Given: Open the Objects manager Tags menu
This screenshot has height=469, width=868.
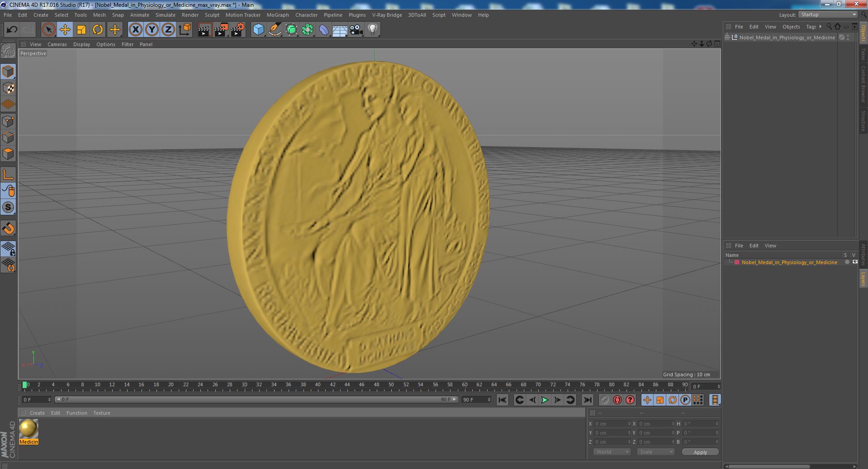Looking at the screenshot, I should (x=812, y=27).
